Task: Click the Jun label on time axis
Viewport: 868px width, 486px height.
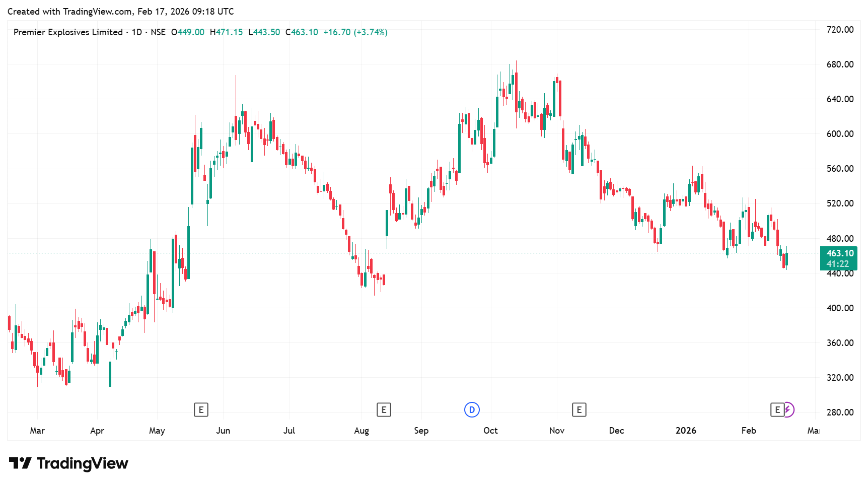Action: pyautogui.click(x=223, y=431)
